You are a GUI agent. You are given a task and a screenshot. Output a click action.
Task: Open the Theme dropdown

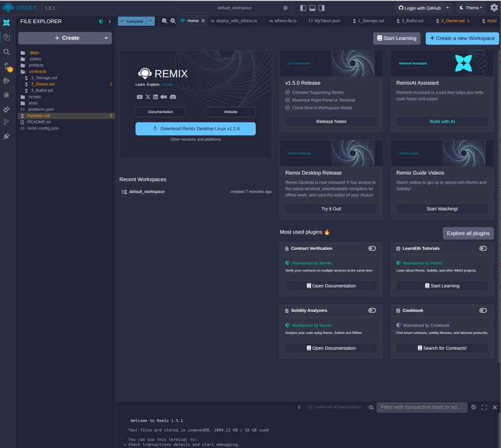coord(470,8)
